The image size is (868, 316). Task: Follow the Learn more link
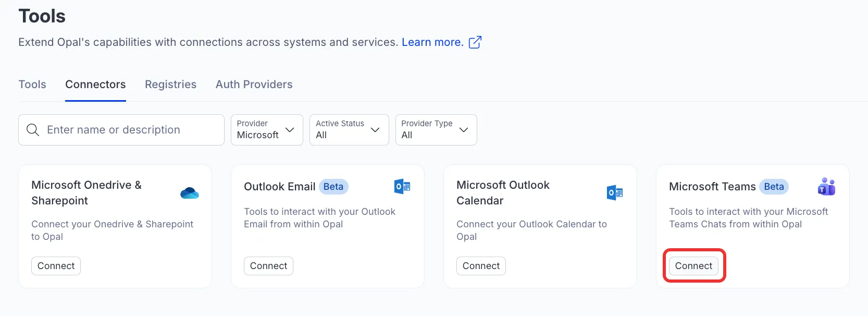coord(432,42)
